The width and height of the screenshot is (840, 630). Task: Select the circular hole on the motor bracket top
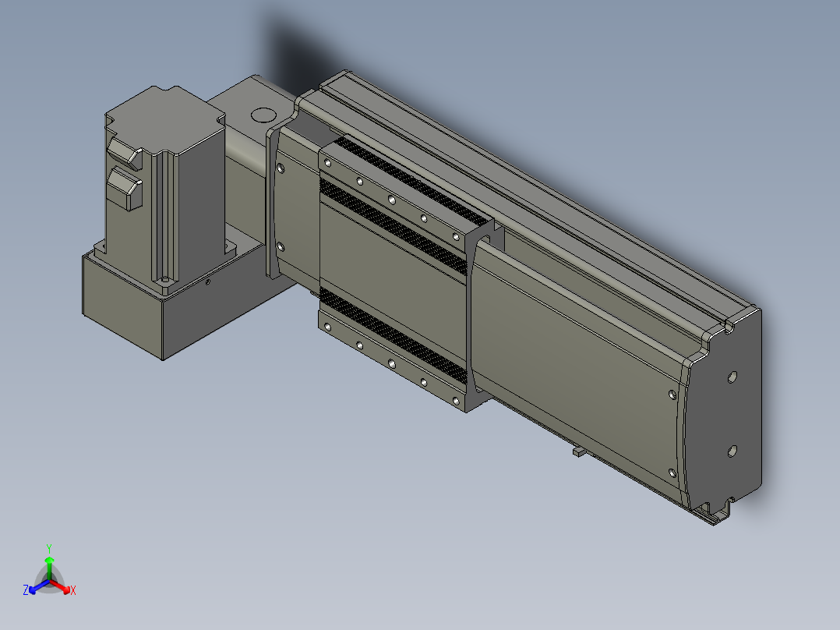click(x=263, y=115)
